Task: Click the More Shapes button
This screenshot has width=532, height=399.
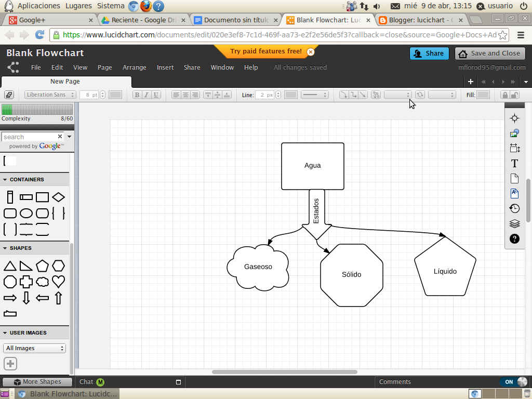Action: tap(36, 381)
